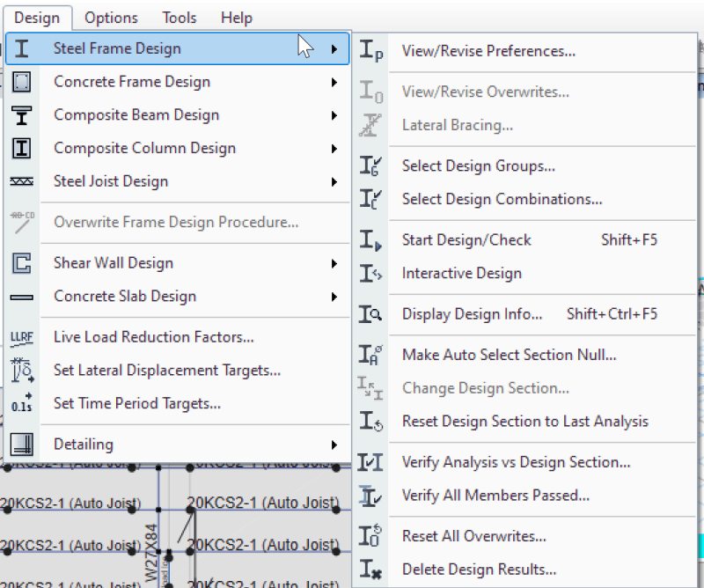This screenshot has height=588, width=704.
Task: Choose Verify Analysis vs Design Section
Action: [x=525, y=462]
